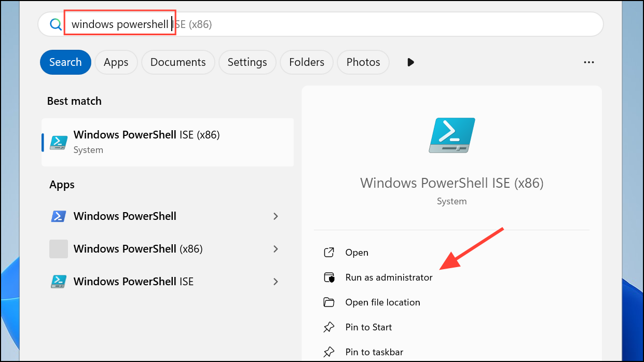Expand options for Windows PowerShell ISE
Image resolution: width=644 pixels, height=362 pixels.
click(x=276, y=282)
